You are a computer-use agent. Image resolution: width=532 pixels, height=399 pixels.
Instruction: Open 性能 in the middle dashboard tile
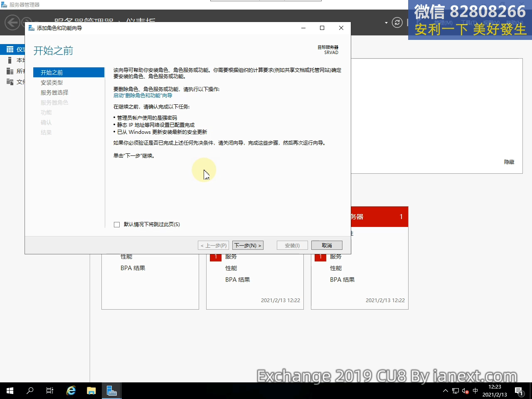231,268
